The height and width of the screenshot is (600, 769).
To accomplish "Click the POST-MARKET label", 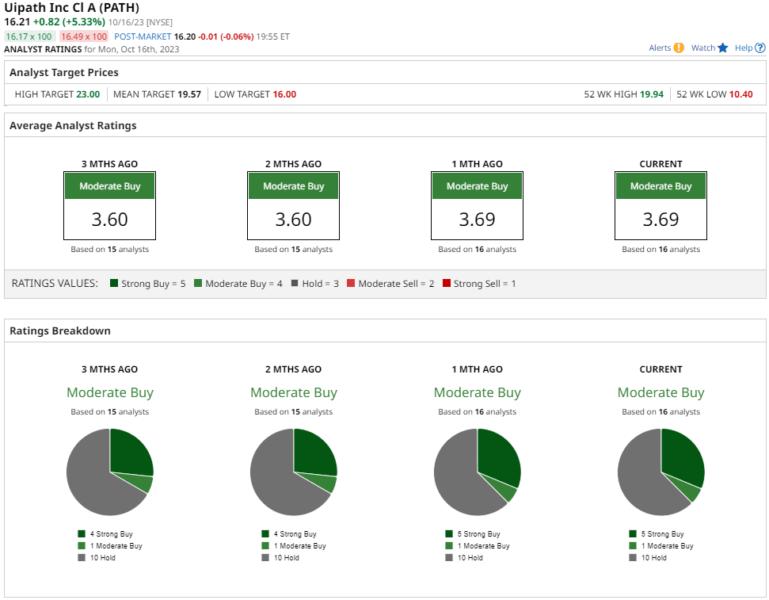I will tap(143, 36).
